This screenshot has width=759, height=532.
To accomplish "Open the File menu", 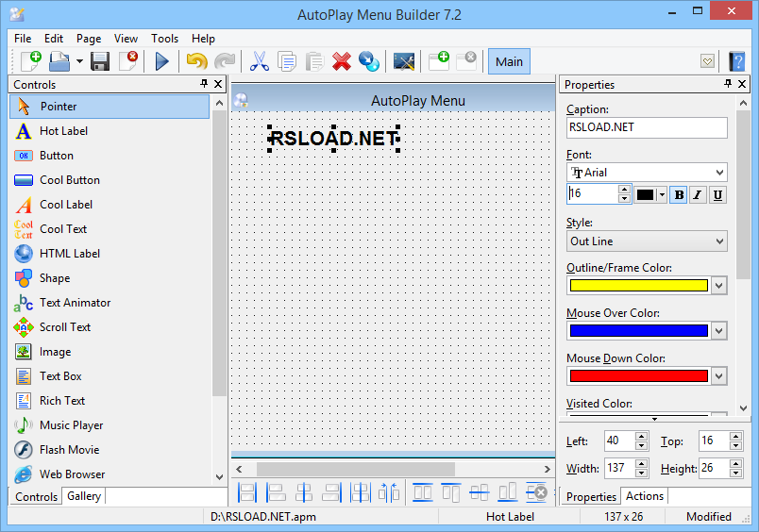I will click(x=23, y=39).
